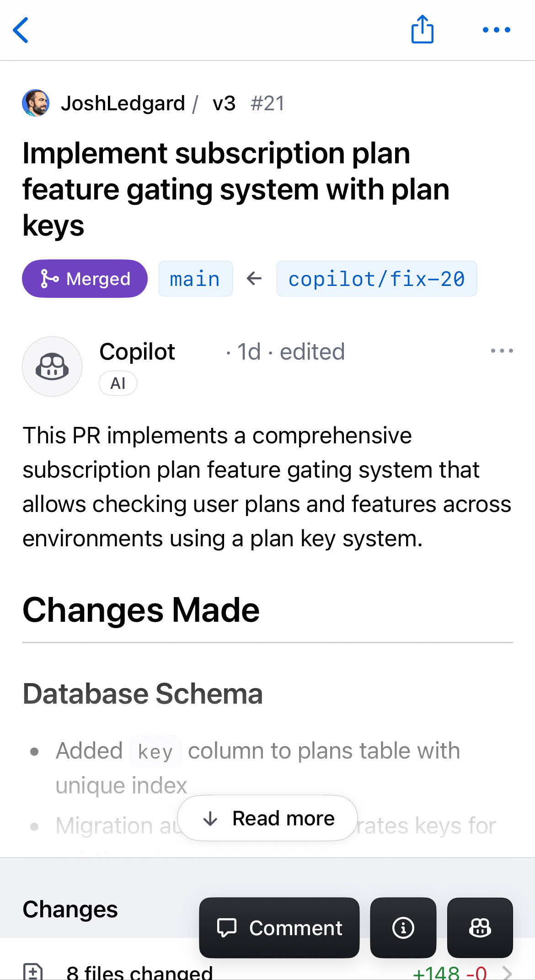Expand the description with Read more
Viewport: 535px width, 980px height.
(x=267, y=818)
